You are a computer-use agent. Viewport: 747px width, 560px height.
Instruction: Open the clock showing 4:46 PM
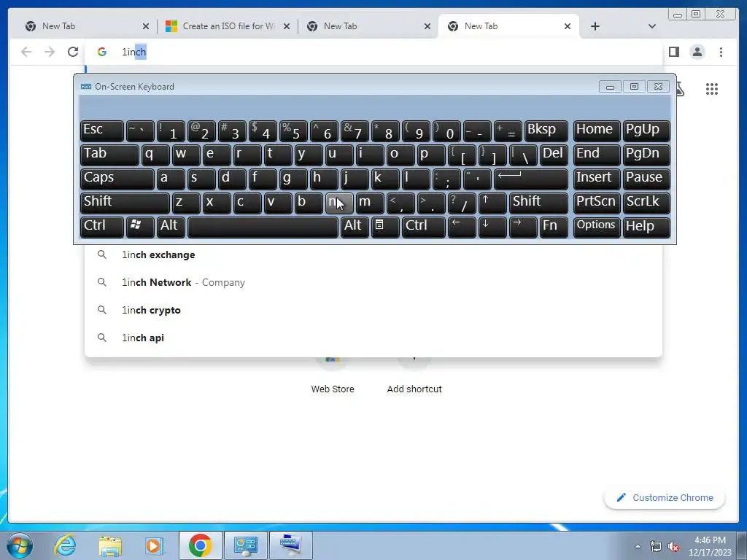709,546
